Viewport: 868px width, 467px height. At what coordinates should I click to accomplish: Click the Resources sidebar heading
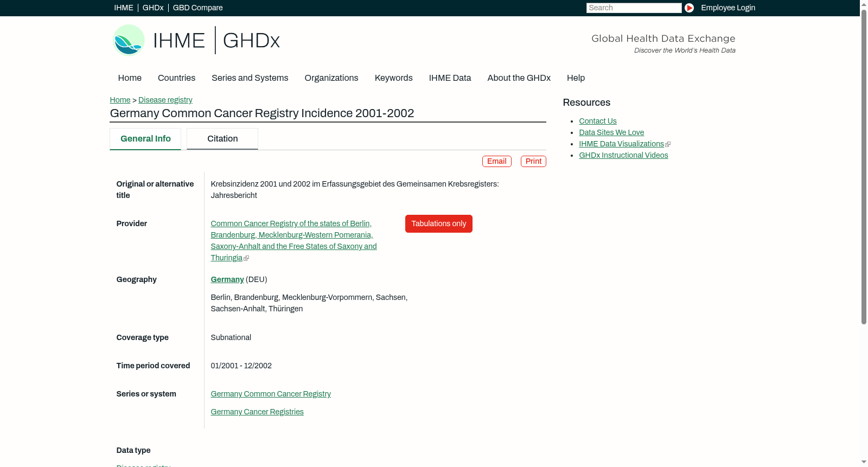[586, 103]
